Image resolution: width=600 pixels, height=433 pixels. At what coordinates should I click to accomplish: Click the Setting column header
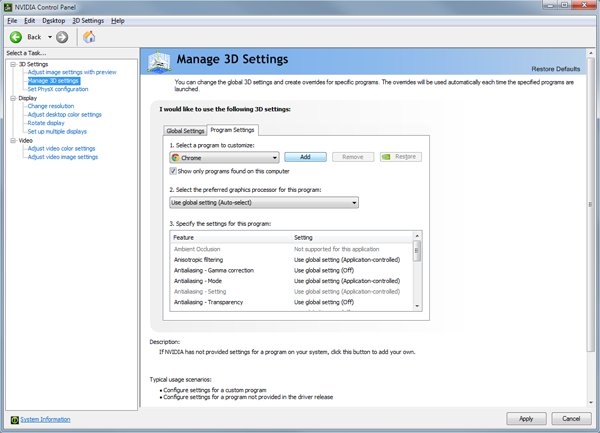coord(352,238)
